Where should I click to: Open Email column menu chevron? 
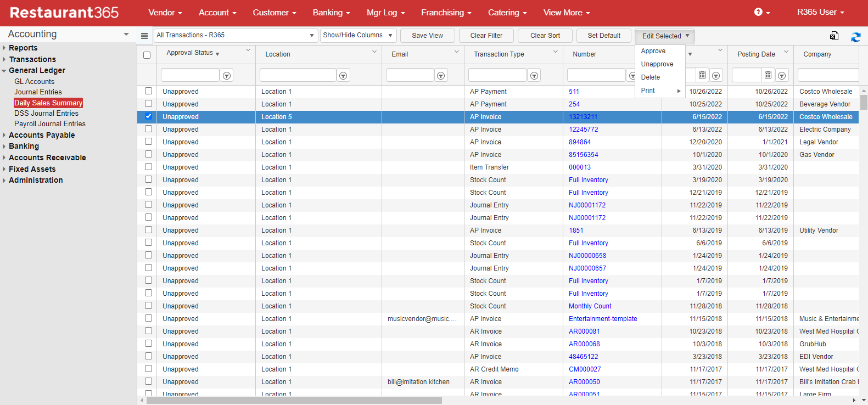[x=457, y=52]
